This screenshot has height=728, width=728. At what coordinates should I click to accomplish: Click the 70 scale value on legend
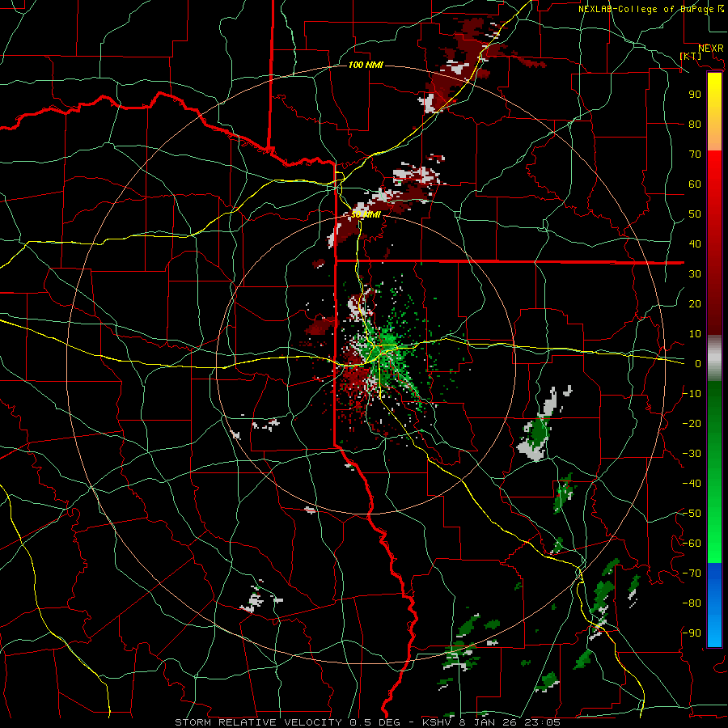(695, 154)
